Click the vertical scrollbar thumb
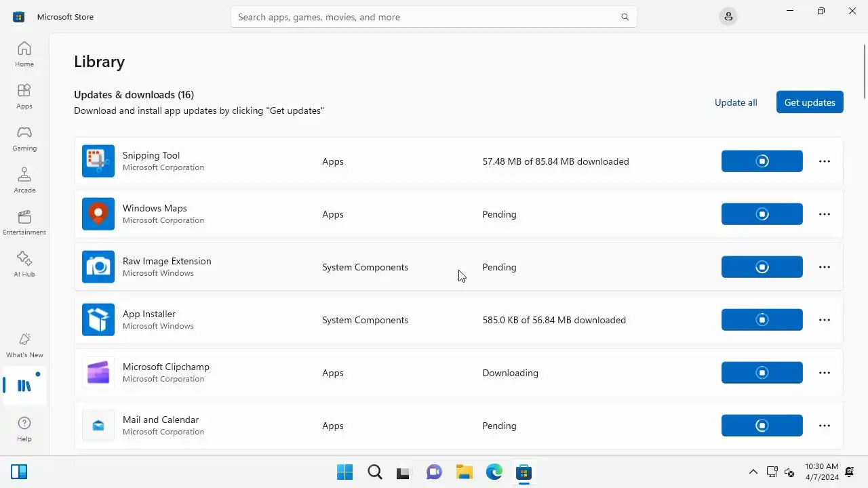868x488 pixels. pos(865,73)
